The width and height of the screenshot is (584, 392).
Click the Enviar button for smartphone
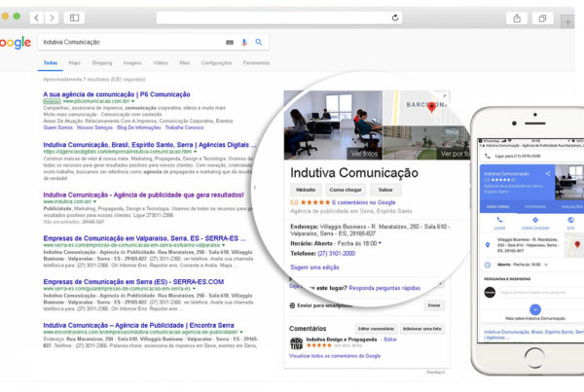coord(434,305)
